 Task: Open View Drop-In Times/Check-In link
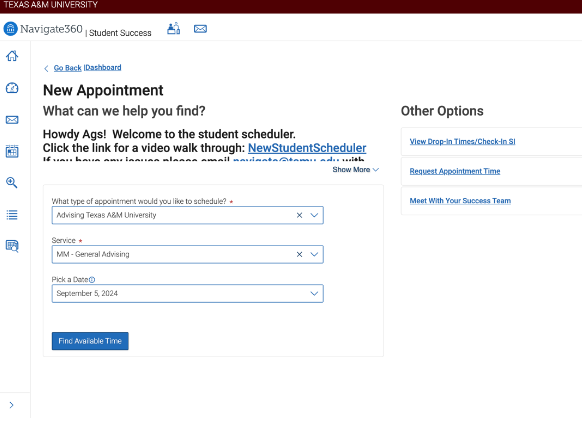(462, 141)
